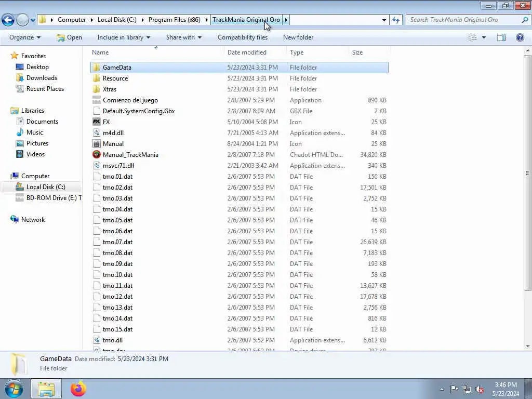Go back with the Back arrow button
This screenshot has height=399, width=532.
(x=8, y=20)
